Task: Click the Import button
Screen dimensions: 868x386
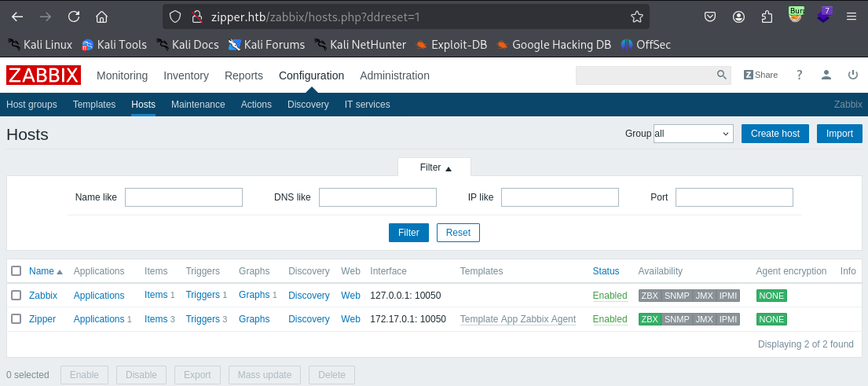Action: pos(839,134)
